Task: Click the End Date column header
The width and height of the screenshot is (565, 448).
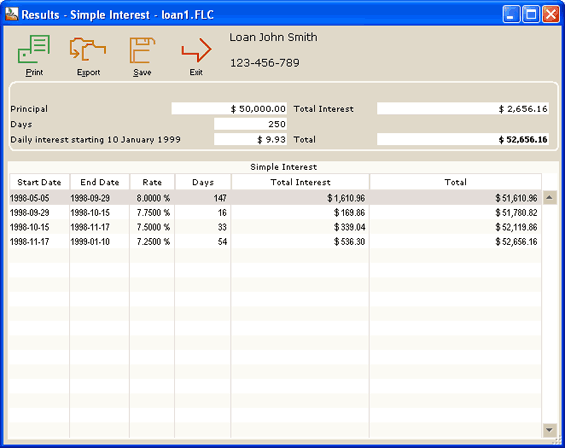Action: pyautogui.click(x=100, y=182)
